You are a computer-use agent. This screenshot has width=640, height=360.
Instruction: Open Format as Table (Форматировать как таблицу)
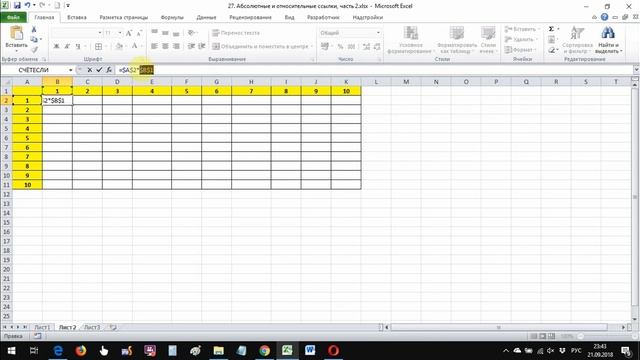pyautogui.click(x=457, y=40)
